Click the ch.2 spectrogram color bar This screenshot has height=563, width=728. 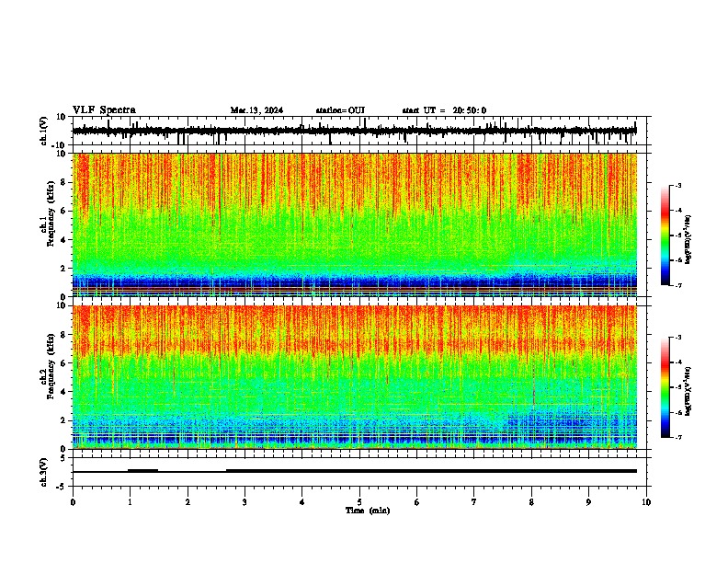pyautogui.click(x=665, y=387)
